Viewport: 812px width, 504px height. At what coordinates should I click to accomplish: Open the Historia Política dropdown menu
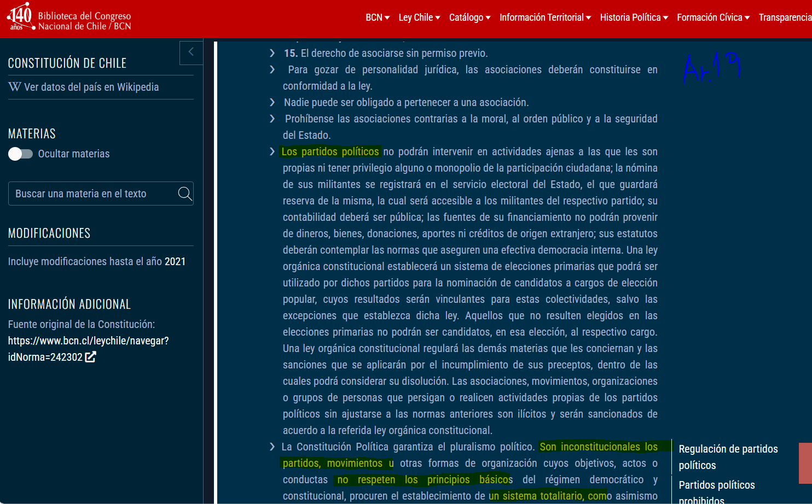point(634,17)
